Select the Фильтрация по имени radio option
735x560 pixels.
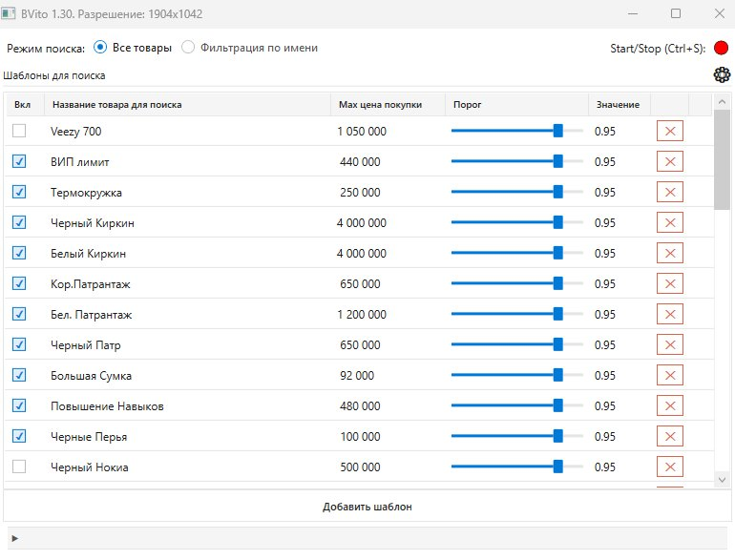188,48
